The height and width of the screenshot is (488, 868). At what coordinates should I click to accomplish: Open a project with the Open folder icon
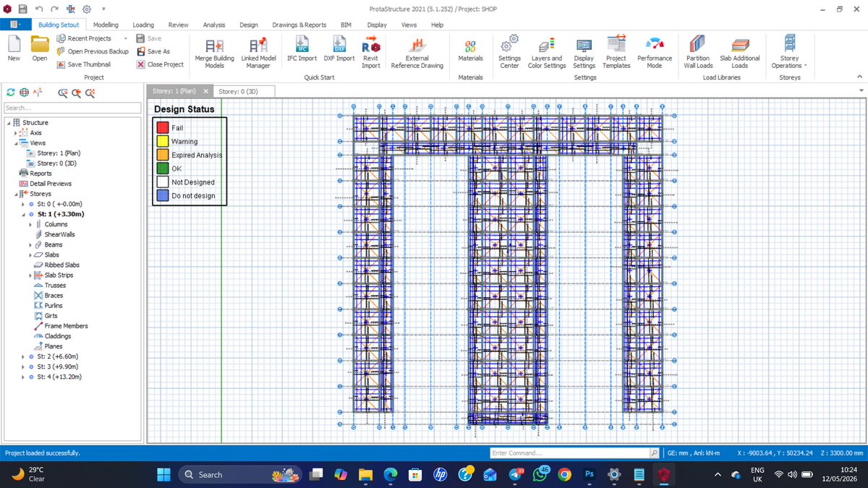[x=40, y=43]
